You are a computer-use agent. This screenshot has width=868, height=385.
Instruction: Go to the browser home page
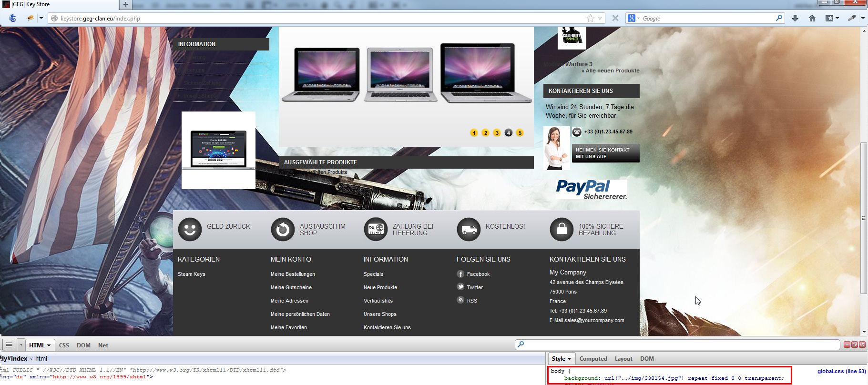tap(812, 18)
